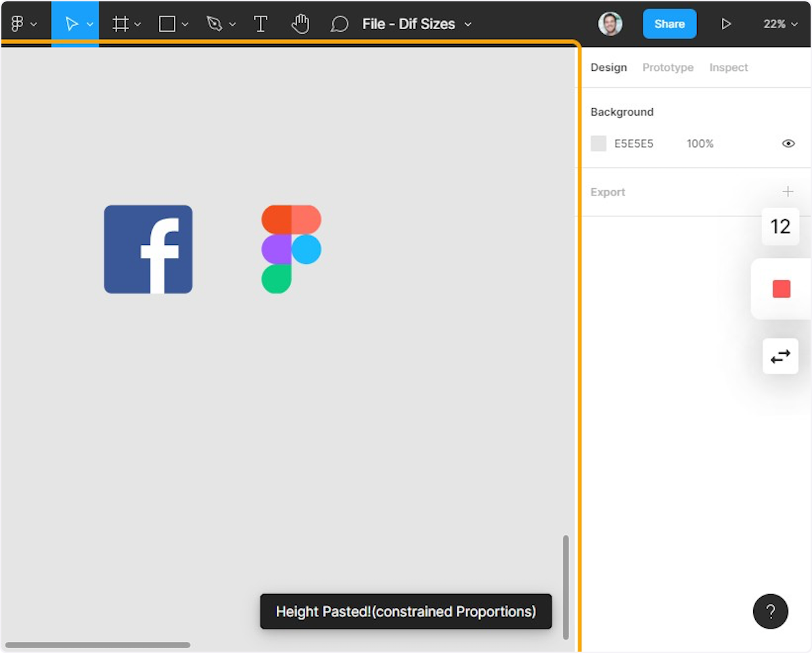Add an export setting with plus
The height and width of the screenshot is (653, 812).
[788, 192]
